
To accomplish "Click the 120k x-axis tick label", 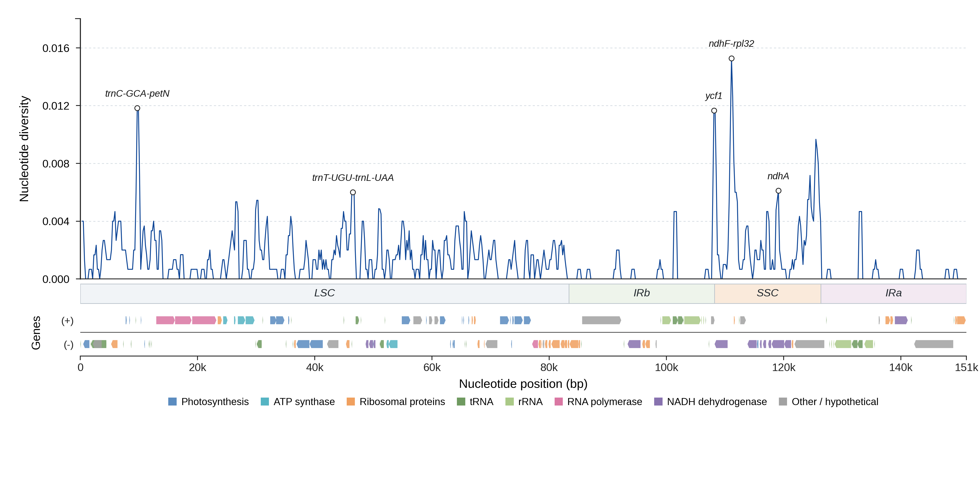I will 783,368.
